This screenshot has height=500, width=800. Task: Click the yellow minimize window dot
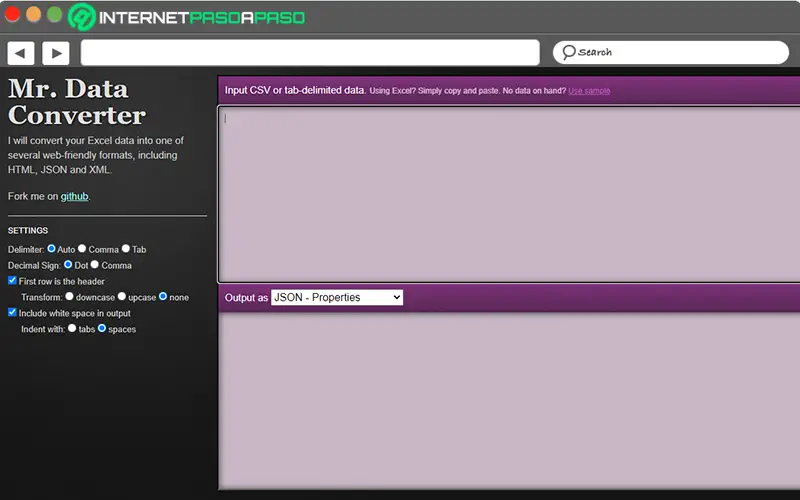pos(33,14)
